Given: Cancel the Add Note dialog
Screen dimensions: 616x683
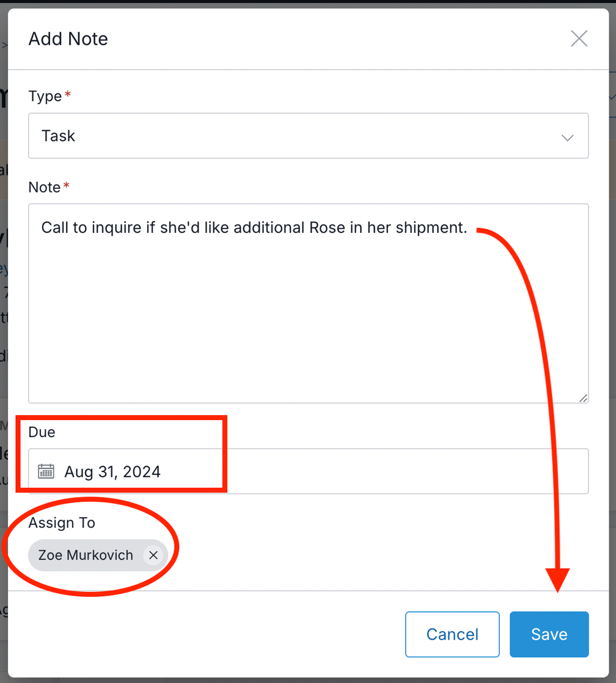Looking at the screenshot, I should (x=452, y=634).
